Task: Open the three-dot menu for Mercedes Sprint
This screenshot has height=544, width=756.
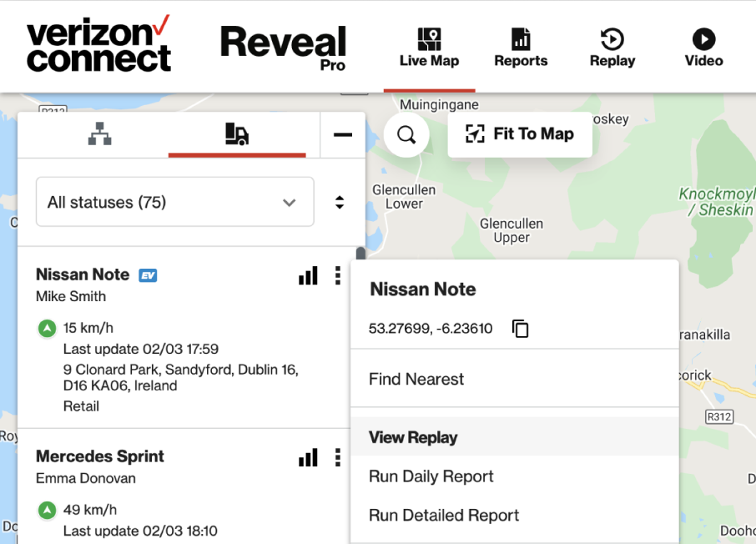Action: point(337,457)
